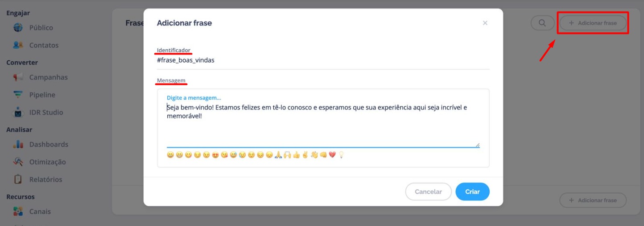Click the Criar button
This screenshot has width=644, height=226.
(472, 192)
